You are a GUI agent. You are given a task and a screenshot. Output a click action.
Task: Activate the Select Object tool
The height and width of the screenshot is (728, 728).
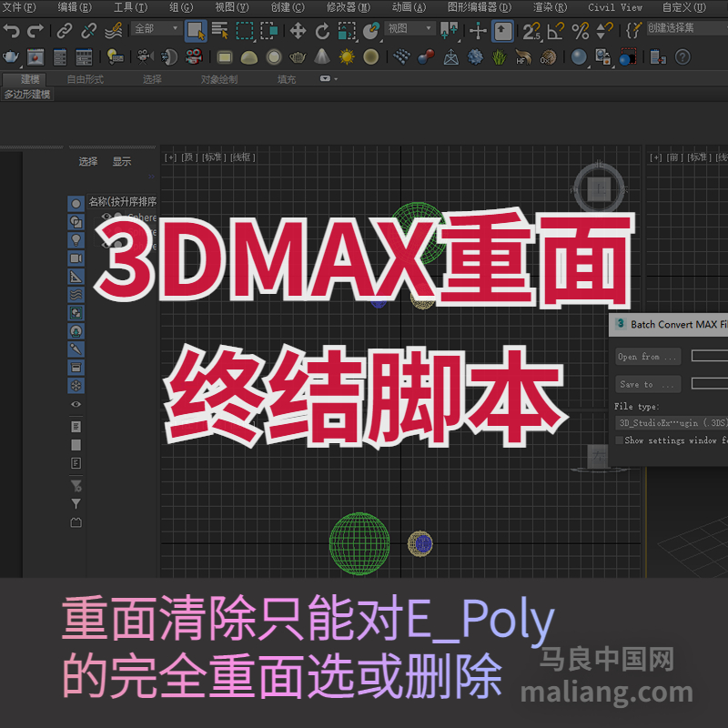[196, 31]
